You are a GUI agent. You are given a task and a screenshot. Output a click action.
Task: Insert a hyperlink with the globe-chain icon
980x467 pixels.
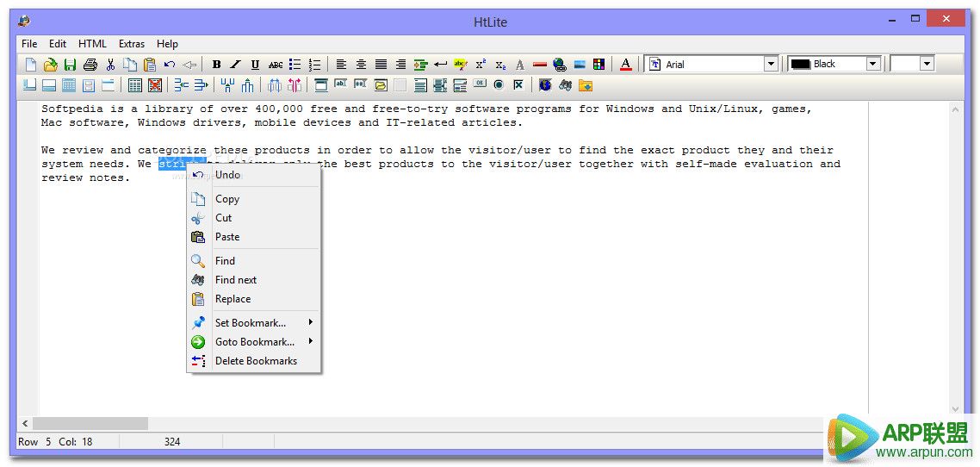[x=560, y=65]
